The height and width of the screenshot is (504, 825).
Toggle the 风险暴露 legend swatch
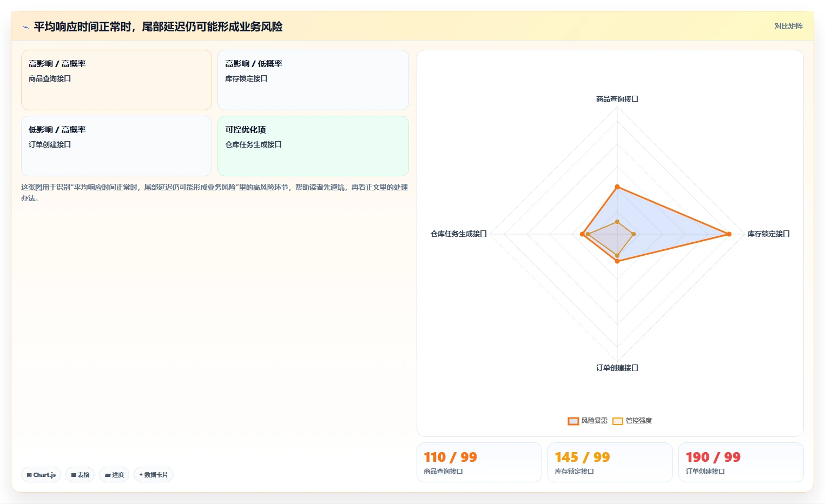(573, 421)
